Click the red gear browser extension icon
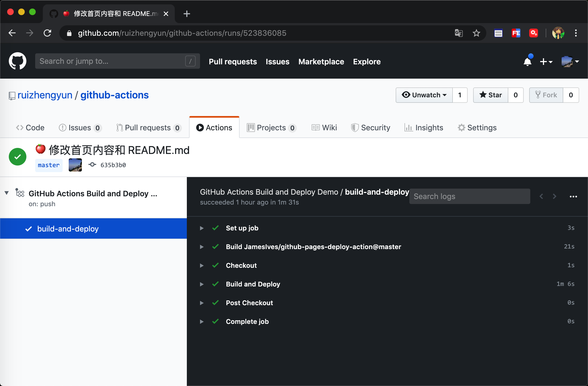Image resolution: width=588 pixels, height=386 pixels. 534,33
